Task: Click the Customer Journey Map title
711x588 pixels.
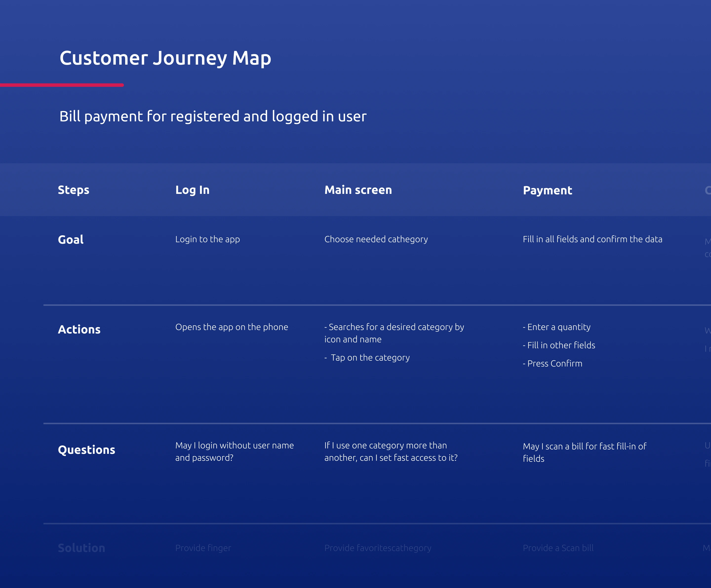Action: coord(165,58)
